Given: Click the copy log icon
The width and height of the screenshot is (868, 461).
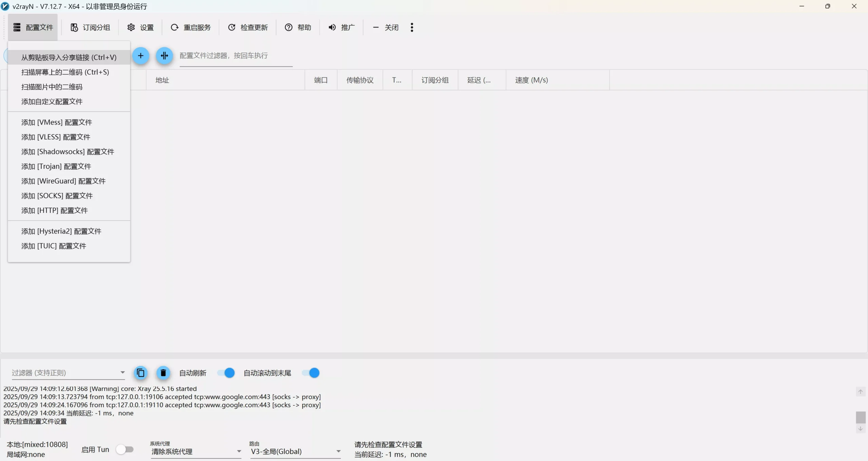Looking at the screenshot, I should click(141, 373).
